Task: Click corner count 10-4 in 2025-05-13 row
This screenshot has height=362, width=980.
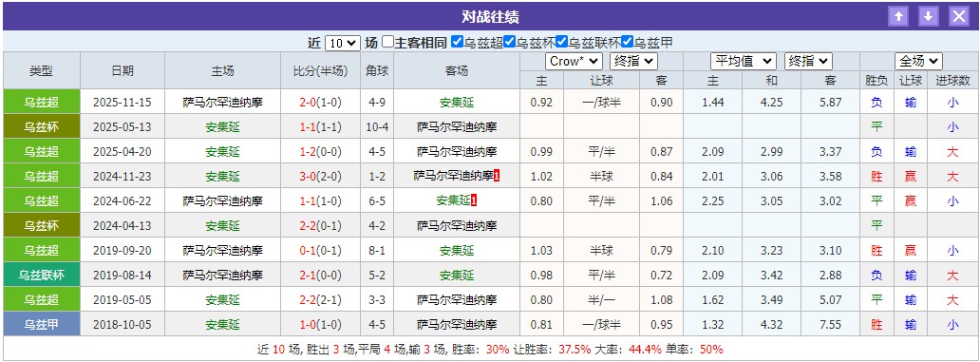Action: point(377,127)
